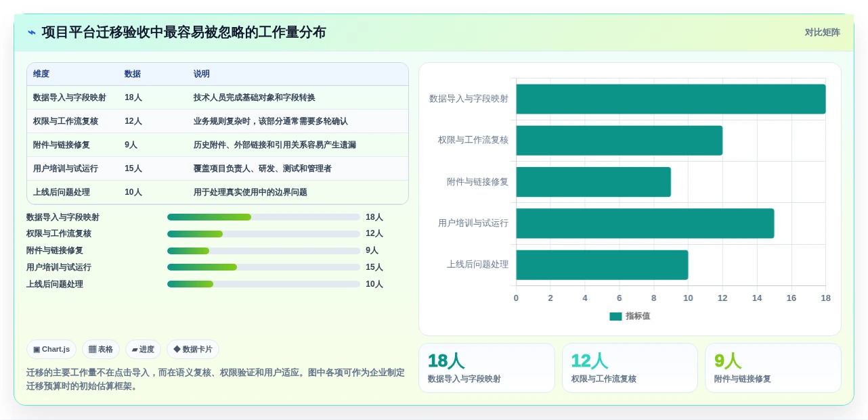Click the 对比矩阵 label in the header
The width and height of the screenshot is (868, 420).
[x=822, y=32]
